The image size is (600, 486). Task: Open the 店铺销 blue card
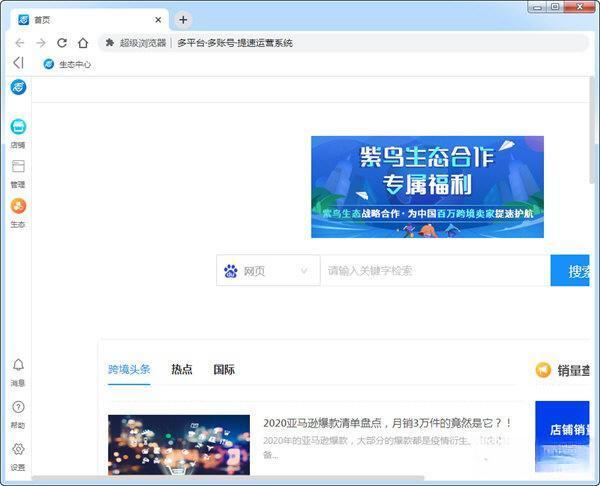[562, 436]
